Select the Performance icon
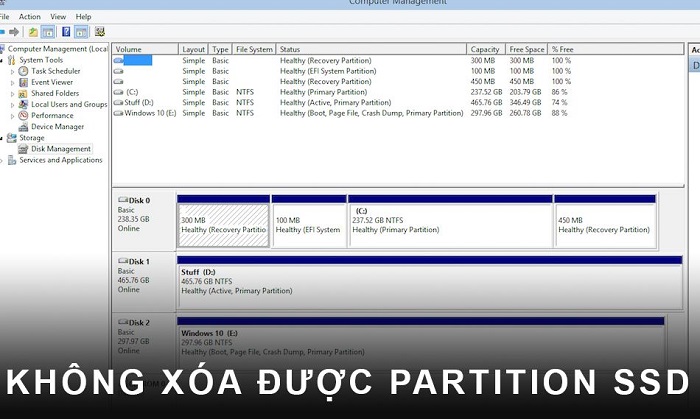 coord(23,116)
